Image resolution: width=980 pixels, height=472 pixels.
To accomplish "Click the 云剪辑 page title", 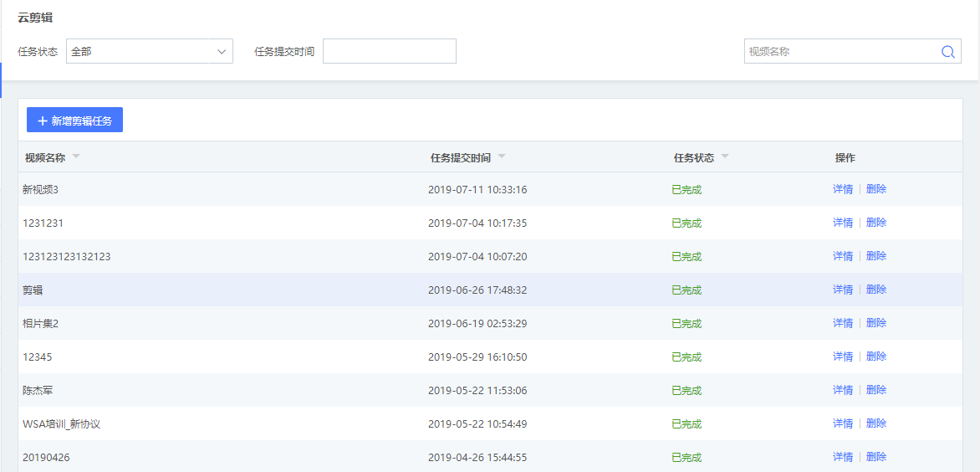I will point(35,18).
